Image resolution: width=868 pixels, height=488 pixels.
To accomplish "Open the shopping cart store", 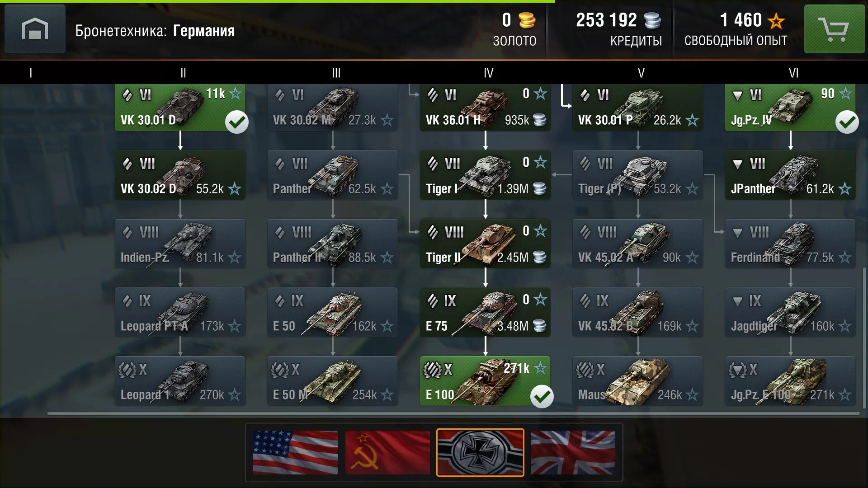I will pos(834,29).
